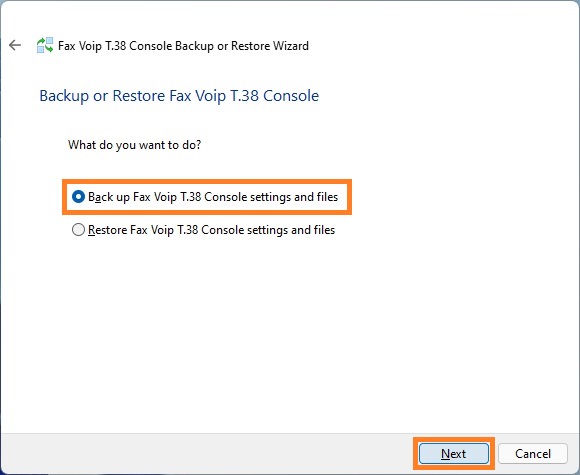Screen dimensions: 580x475
Task: Click the Backup or Restore Wizard icon
Action: coord(45,45)
